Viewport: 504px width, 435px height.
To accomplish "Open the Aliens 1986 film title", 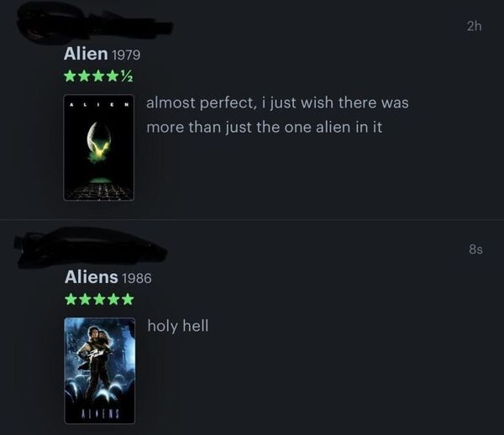I will point(92,277).
